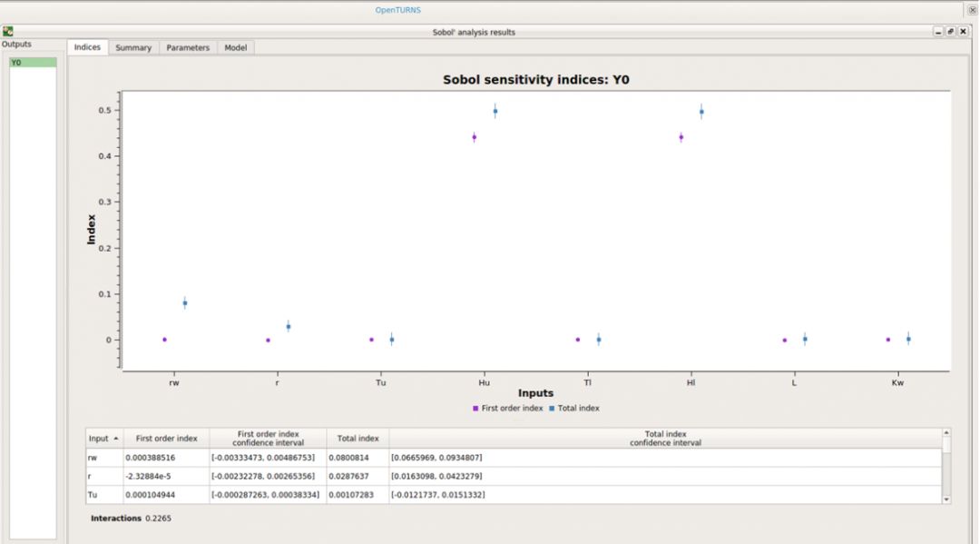Click the Hl first order index point

pyautogui.click(x=681, y=137)
